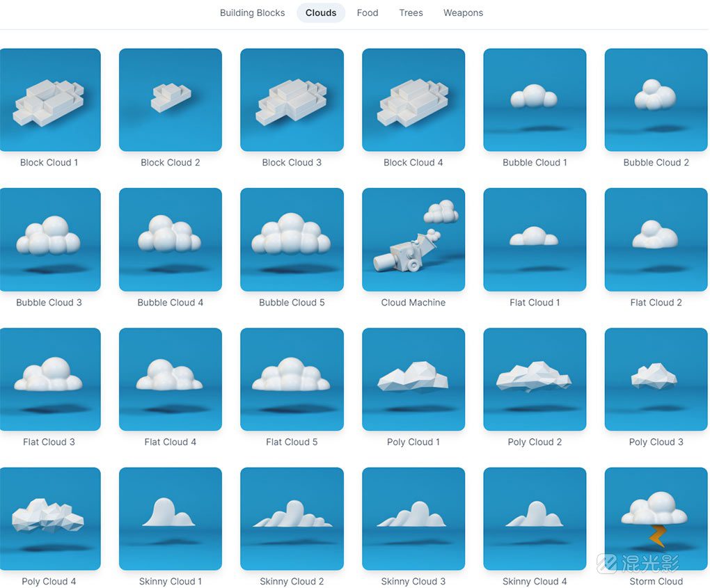Select the Cloud Machine 3D icon
This screenshot has width=710, height=588.
pos(413,239)
